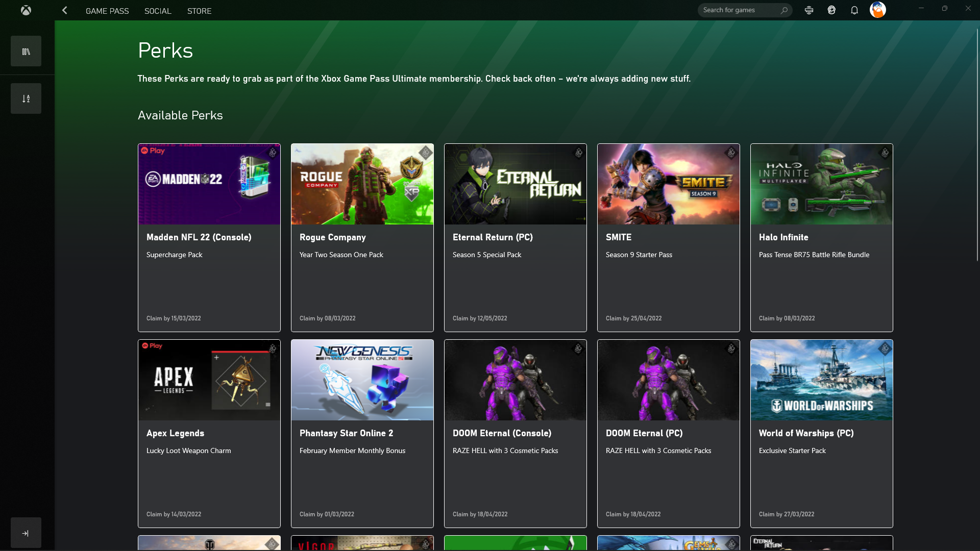Open Phantasy Star Online 2 artwork
The height and width of the screenshot is (551, 980).
click(x=362, y=380)
